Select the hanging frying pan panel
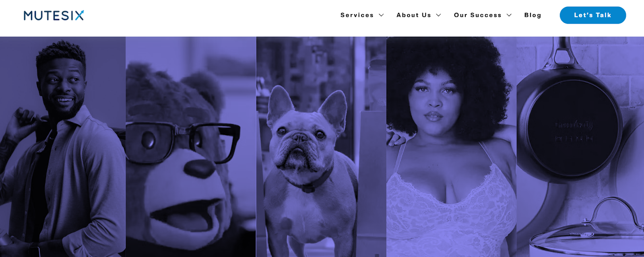 [x=580, y=147]
